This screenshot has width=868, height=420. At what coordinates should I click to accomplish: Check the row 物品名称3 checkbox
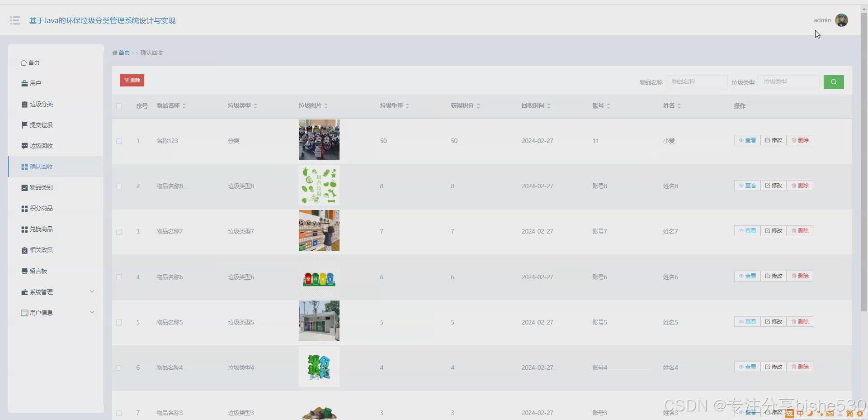point(119,413)
